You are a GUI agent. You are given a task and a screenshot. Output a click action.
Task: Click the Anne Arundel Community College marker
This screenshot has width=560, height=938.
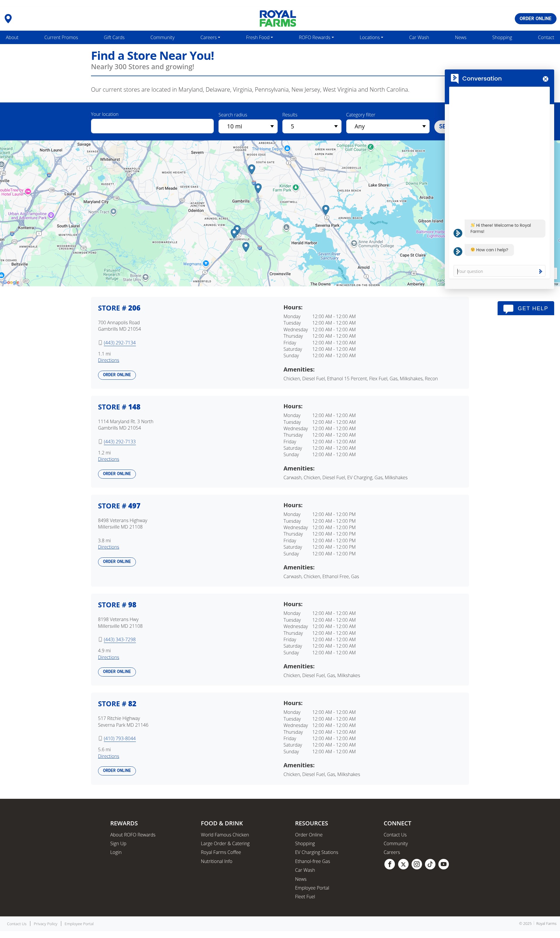tap(354, 243)
